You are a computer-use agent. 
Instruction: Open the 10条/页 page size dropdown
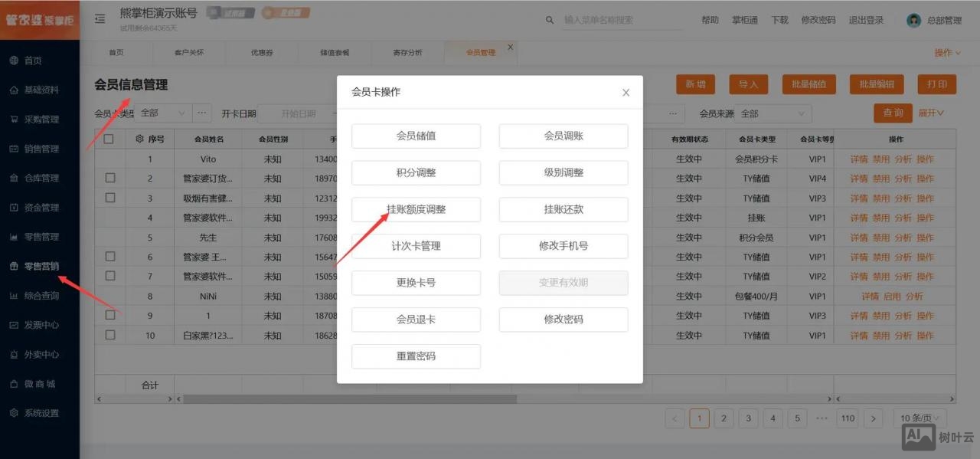click(x=917, y=418)
